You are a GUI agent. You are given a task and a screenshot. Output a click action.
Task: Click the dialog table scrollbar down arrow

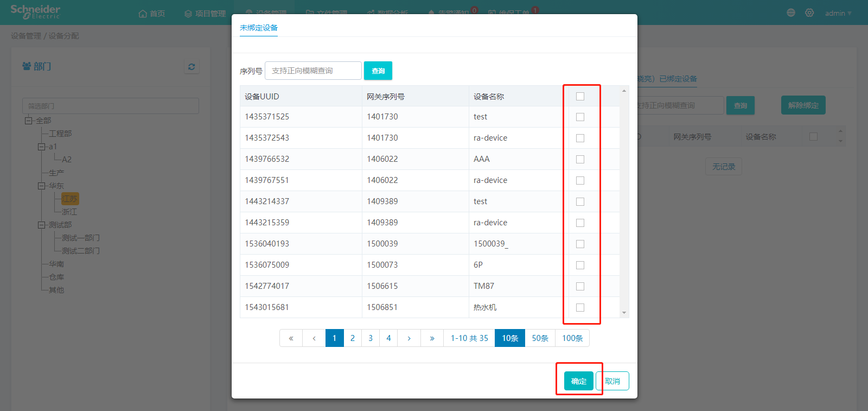pyautogui.click(x=624, y=313)
